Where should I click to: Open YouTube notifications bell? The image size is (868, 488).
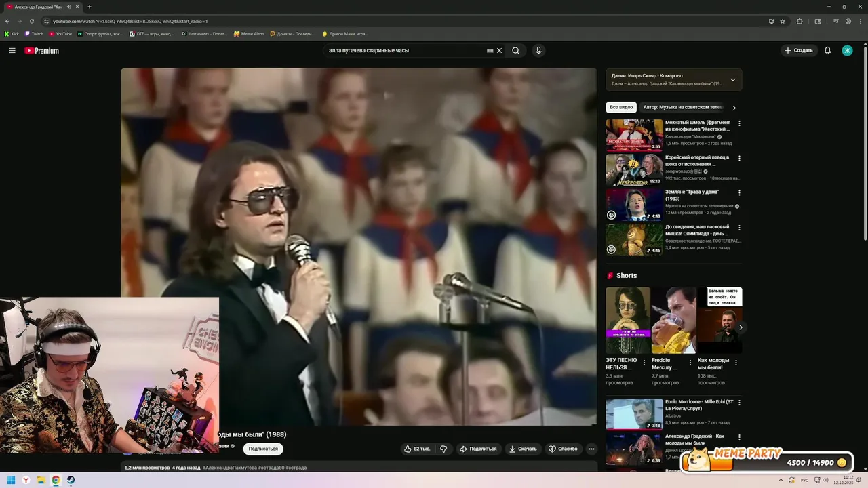[827, 50]
